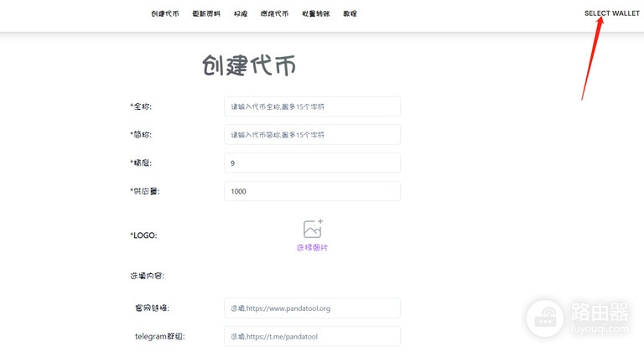The image size is (644, 352).
Task: Focus the 简称 token symbol field
Action: [312, 135]
